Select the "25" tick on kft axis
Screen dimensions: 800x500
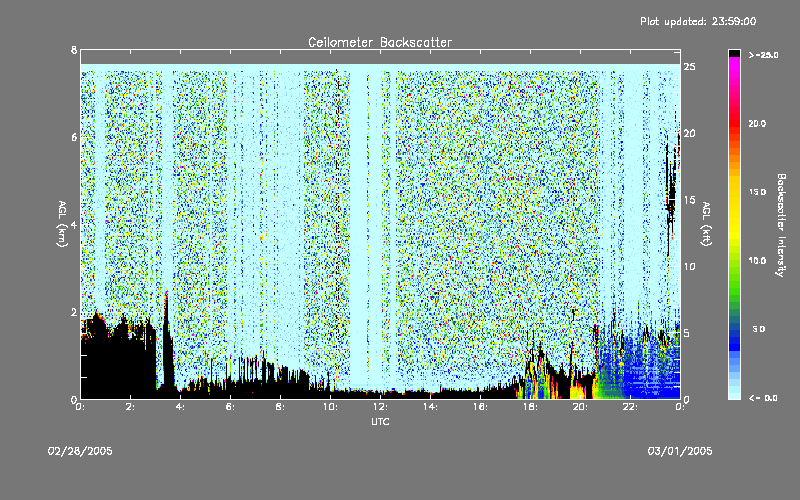(690, 67)
